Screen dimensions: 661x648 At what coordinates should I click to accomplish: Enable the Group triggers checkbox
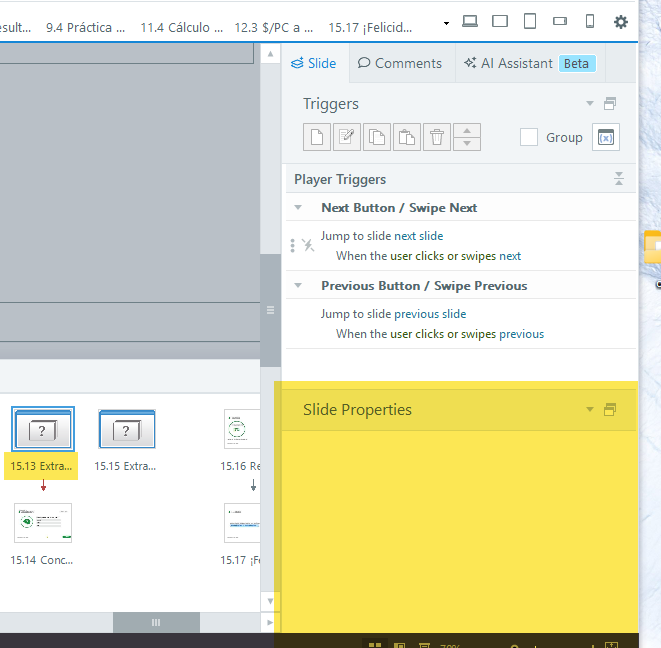pos(529,137)
